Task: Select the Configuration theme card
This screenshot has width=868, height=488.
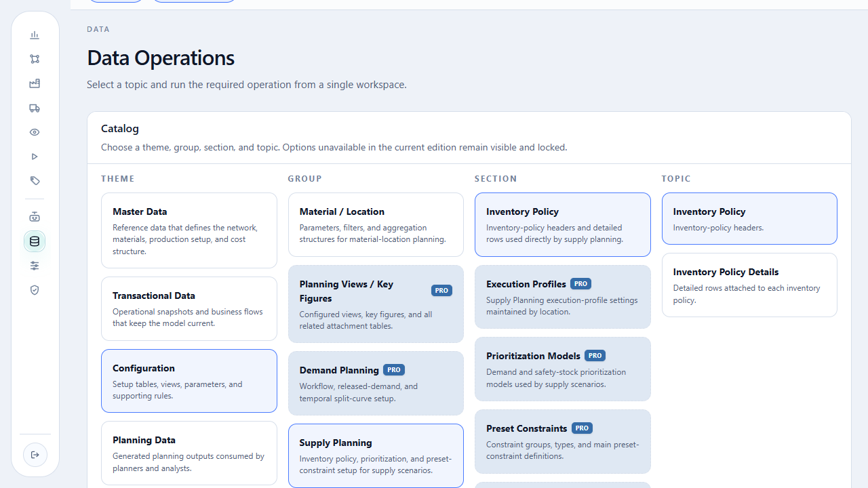Action: [189, 381]
